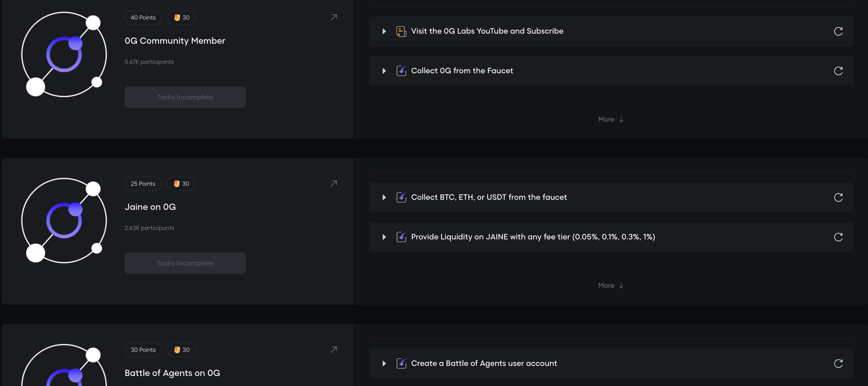This screenshot has height=386, width=868.
Task: Show More tasks for 0G Community Member
Action: pyautogui.click(x=611, y=119)
